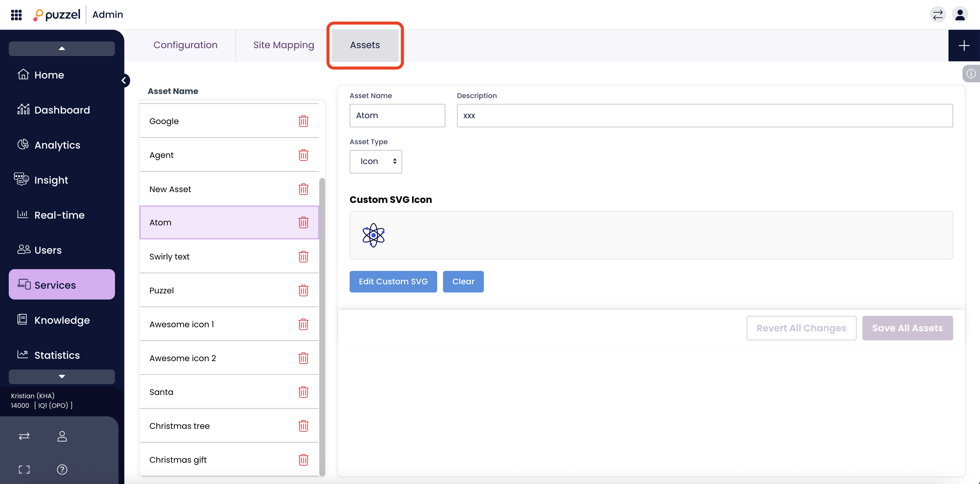Click the asset list scrollbar
The height and width of the screenshot is (484, 980).
click(x=322, y=327)
